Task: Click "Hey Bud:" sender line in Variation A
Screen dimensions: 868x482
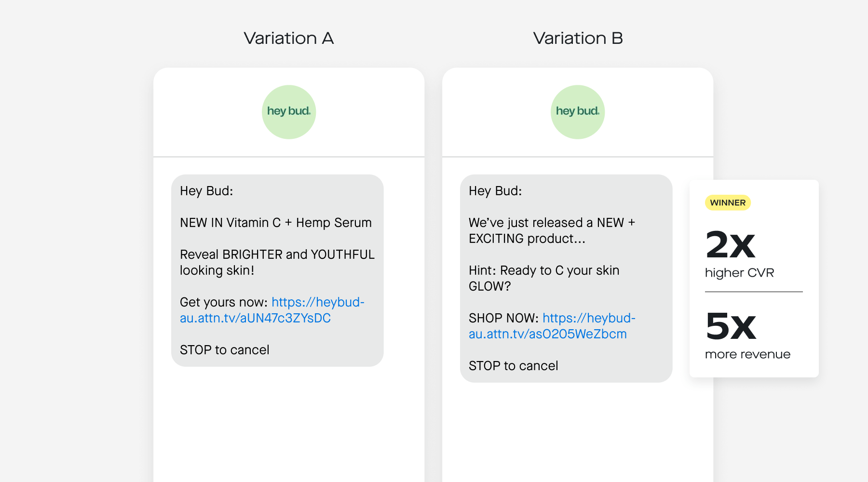Action: [206, 191]
